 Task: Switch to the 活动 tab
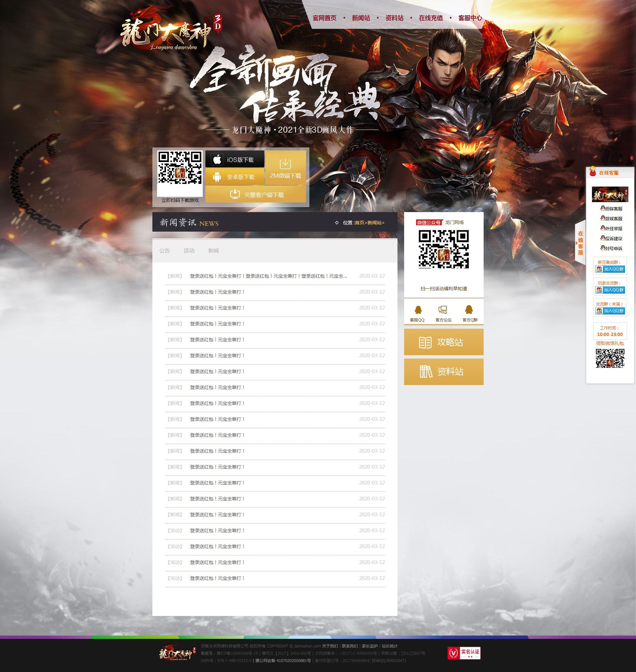click(189, 251)
